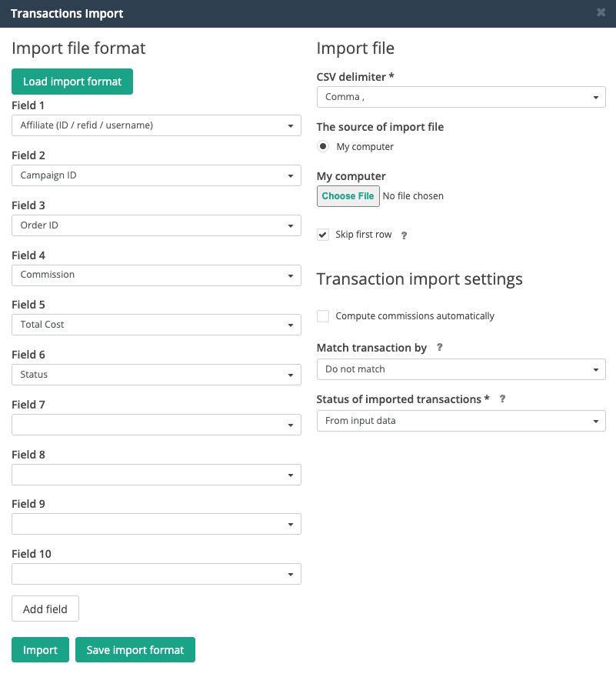Click the green Import button
Screen dimensions: 616x677
click(40, 650)
